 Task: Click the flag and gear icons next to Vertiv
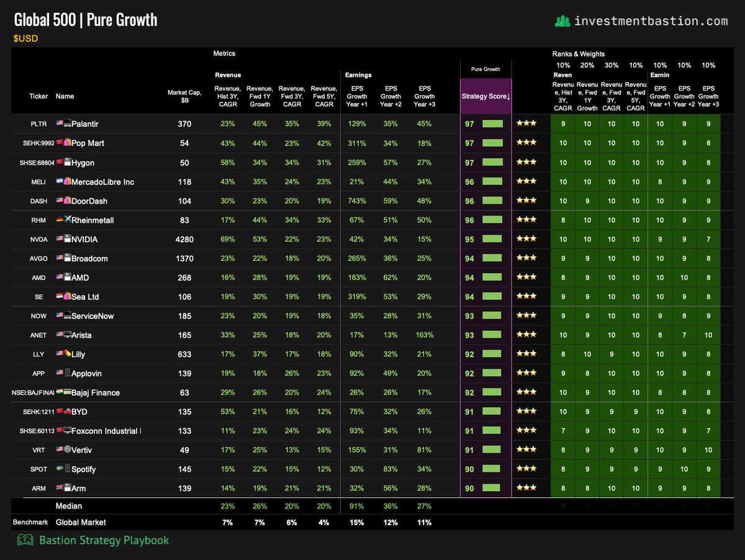click(x=63, y=450)
